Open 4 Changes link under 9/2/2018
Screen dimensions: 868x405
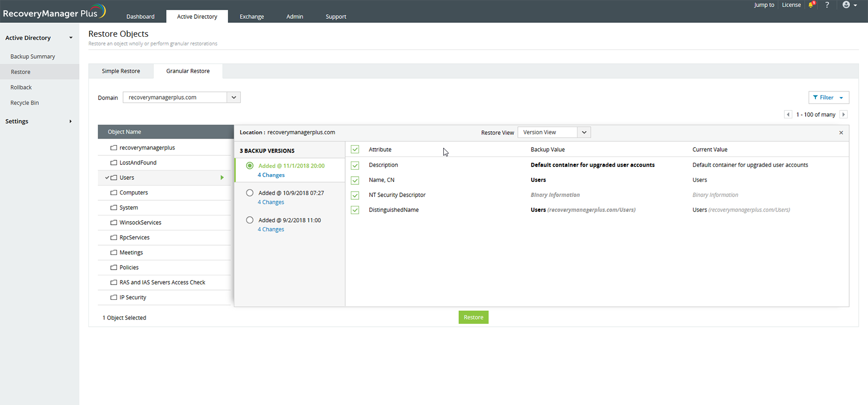click(271, 229)
